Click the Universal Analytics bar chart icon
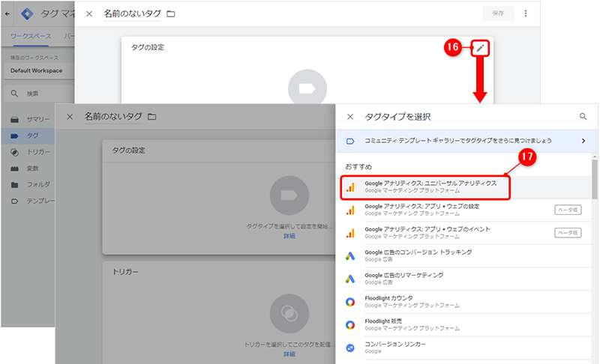 coord(350,187)
